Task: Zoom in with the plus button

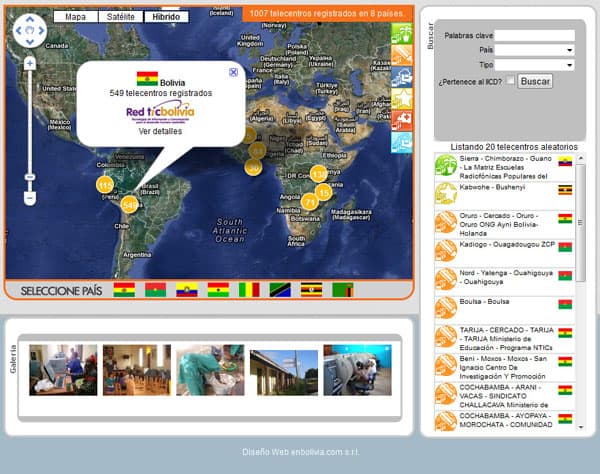Action: point(30,63)
